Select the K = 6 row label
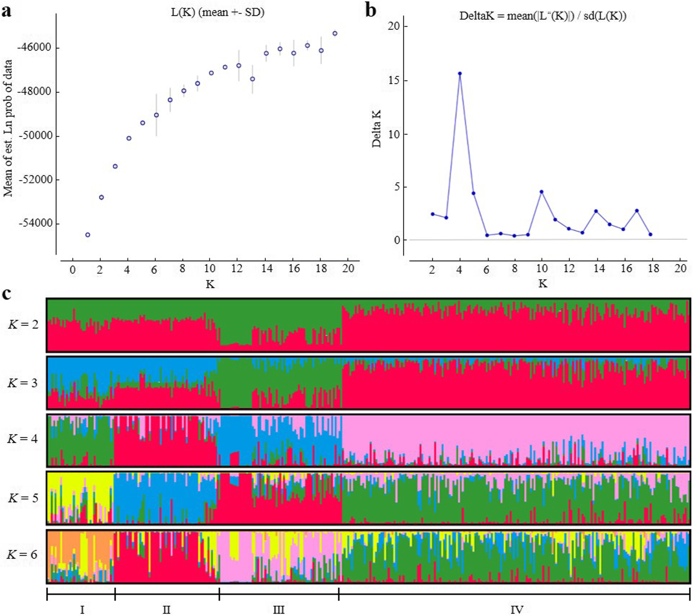This screenshot has width=693, height=616. [23, 555]
